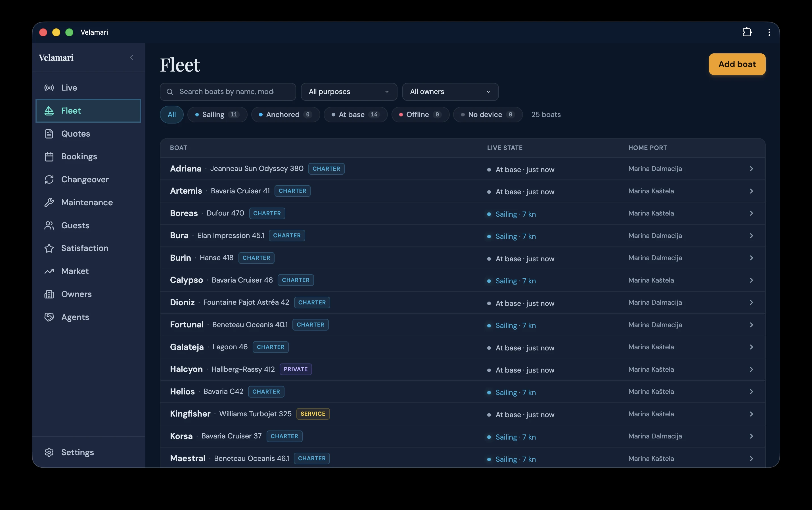Go to Quotes in the sidebar

point(88,133)
